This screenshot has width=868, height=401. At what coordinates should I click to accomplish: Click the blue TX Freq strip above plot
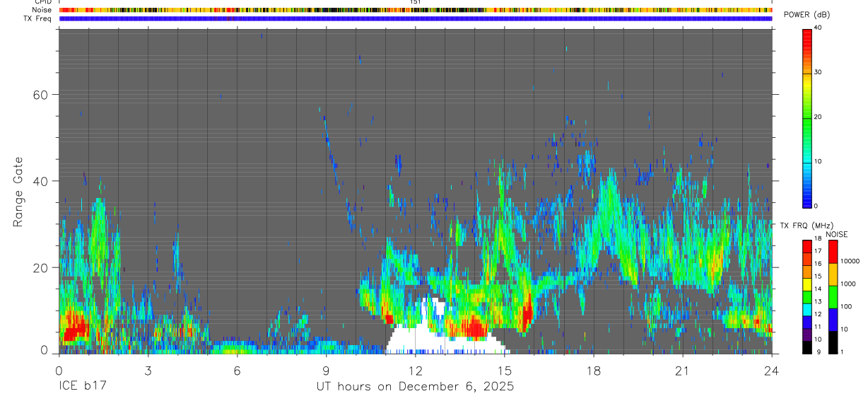click(416, 19)
